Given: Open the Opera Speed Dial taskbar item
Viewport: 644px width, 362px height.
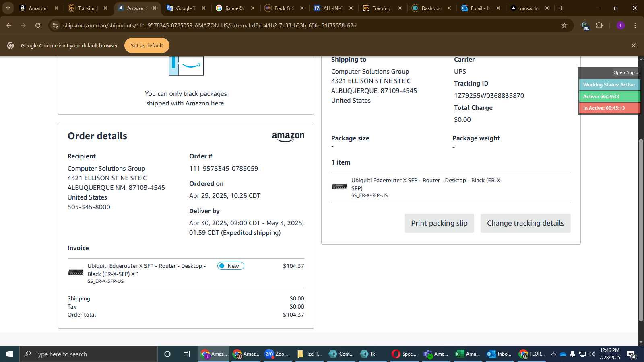Looking at the screenshot, I should (x=404, y=354).
